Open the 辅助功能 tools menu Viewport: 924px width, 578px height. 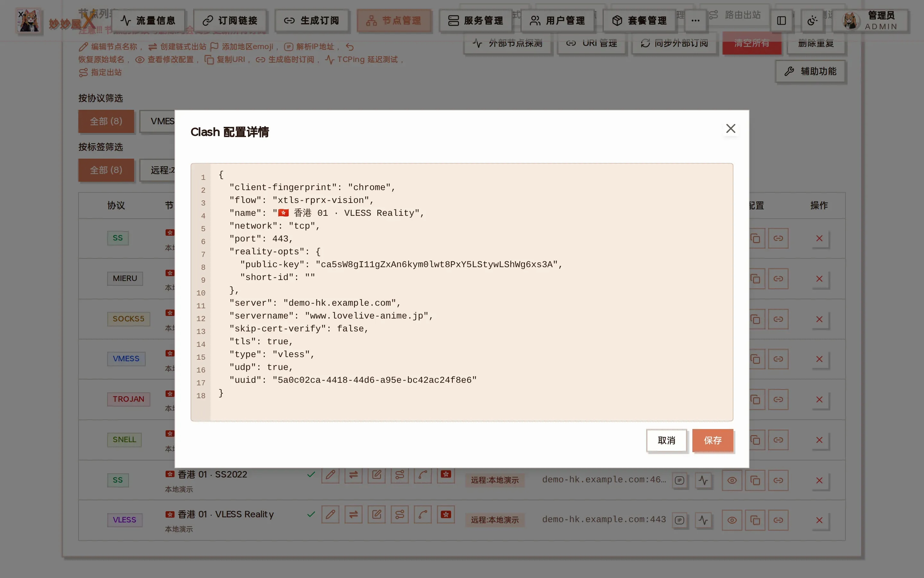click(x=810, y=72)
